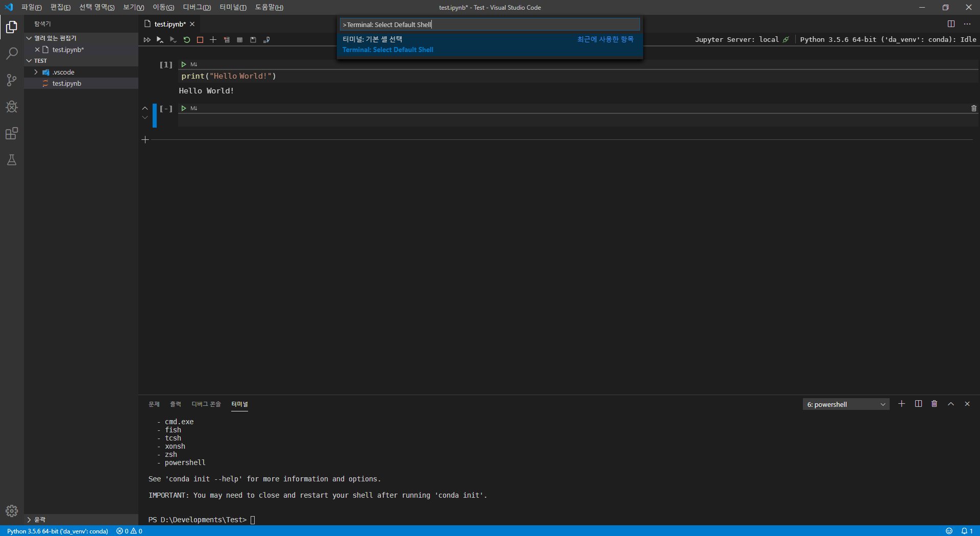Viewport: 980px width, 536px height.
Task: Open errors and warnings status item
Action: tap(129, 531)
